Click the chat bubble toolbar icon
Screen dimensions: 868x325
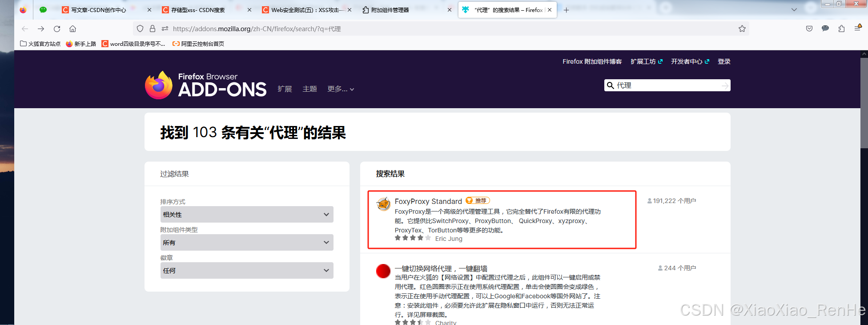click(x=825, y=28)
